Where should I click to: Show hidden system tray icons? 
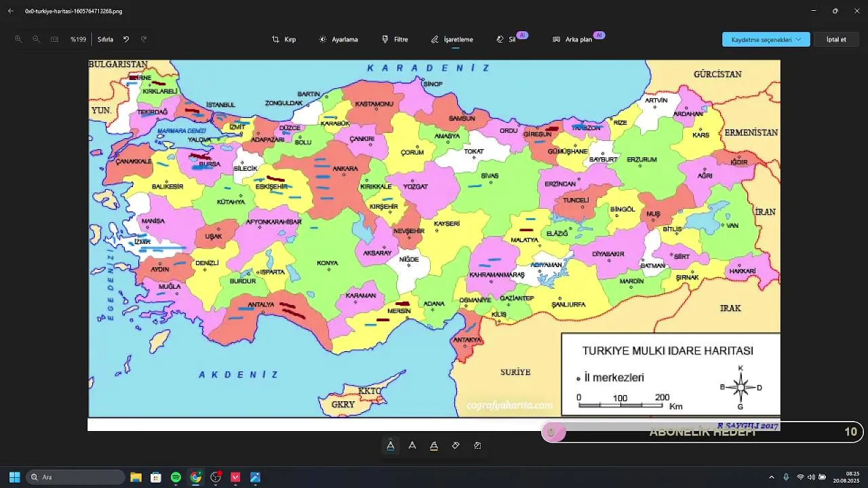771,477
